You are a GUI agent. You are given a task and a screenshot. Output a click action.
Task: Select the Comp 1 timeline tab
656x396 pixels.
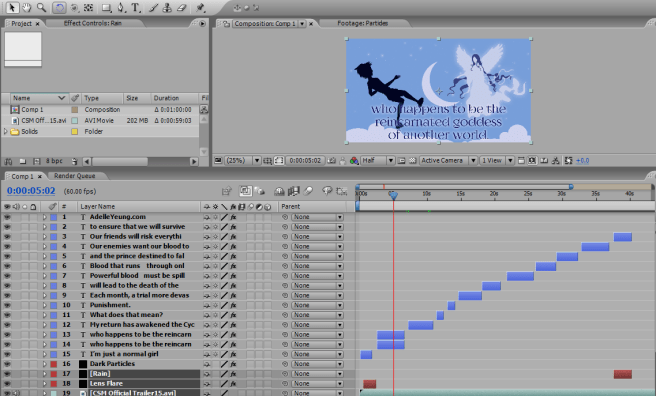23,176
